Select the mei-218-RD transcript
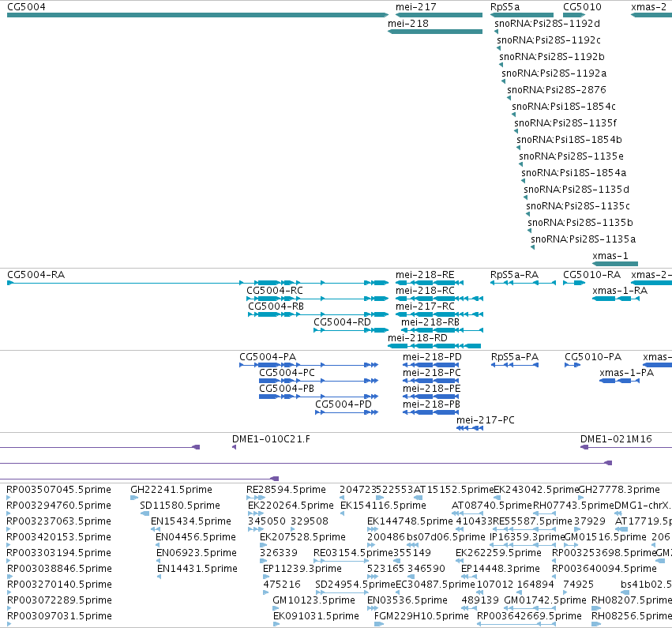 (x=434, y=346)
